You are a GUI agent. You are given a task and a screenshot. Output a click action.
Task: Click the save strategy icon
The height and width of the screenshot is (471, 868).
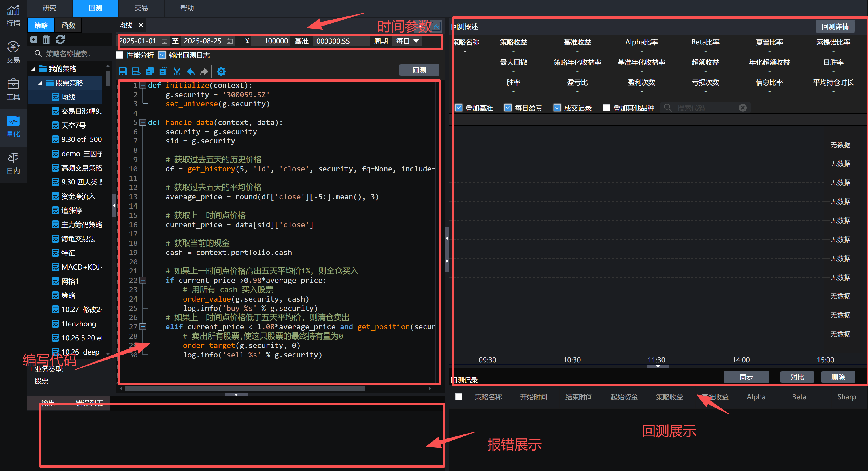pyautogui.click(x=123, y=71)
